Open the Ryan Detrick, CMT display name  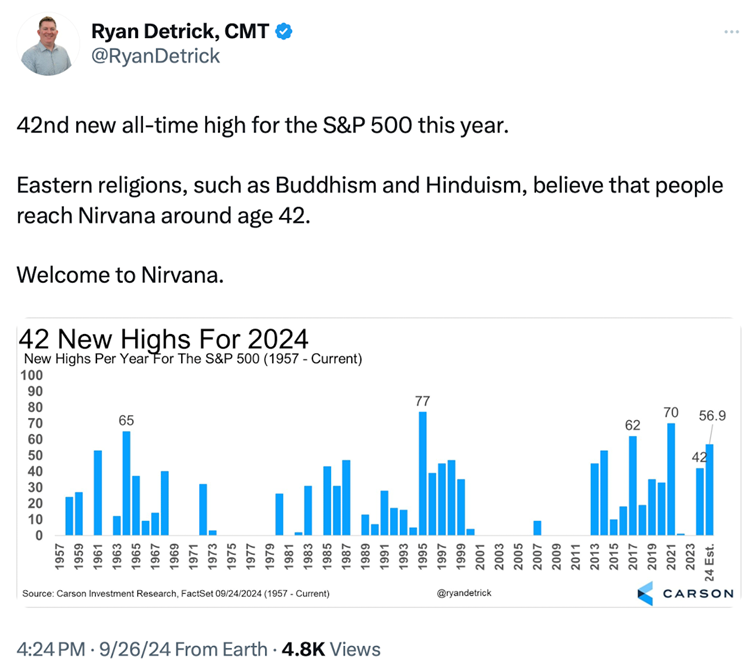tap(180, 31)
